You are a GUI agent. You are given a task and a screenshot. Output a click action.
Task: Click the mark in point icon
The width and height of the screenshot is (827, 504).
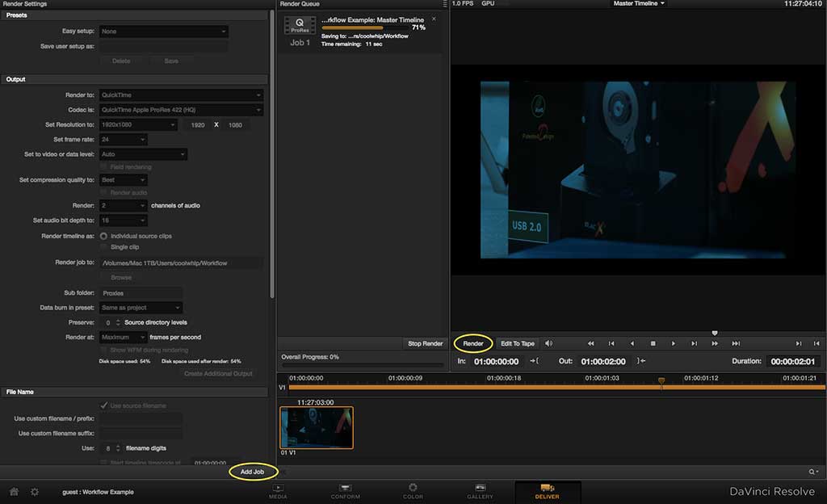pyautogui.click(x=534, y=361)
